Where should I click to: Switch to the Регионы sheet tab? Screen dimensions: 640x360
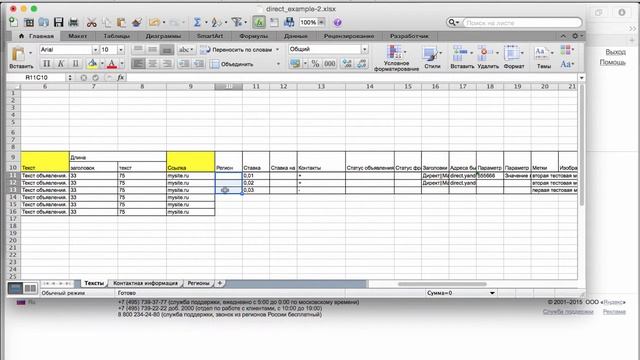(x=198, y=283)
